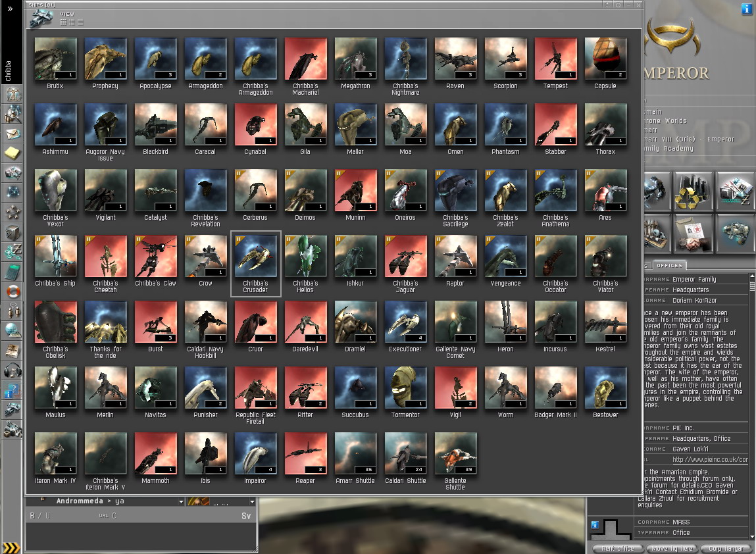Click the C color button in editor
The height and width of the screenshot is (554, 756).
tap(114, 516)
